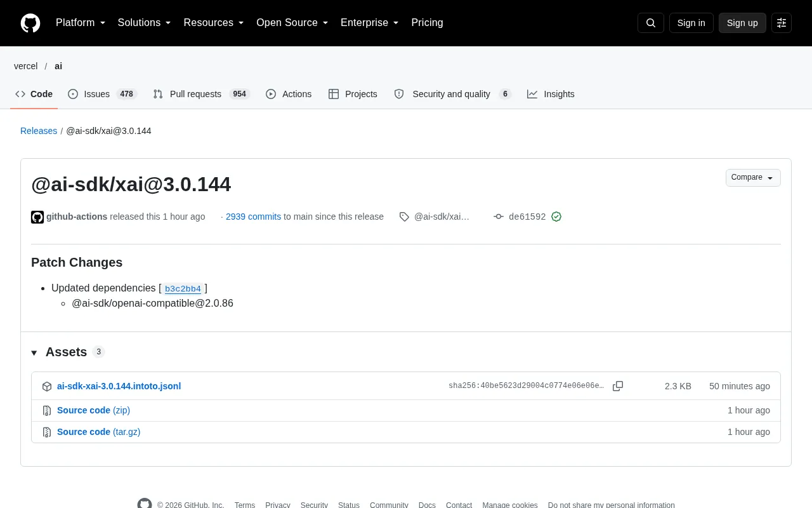Expand the Platform menu
Viewport: 812px width, 508px height.
pos(81,23)
